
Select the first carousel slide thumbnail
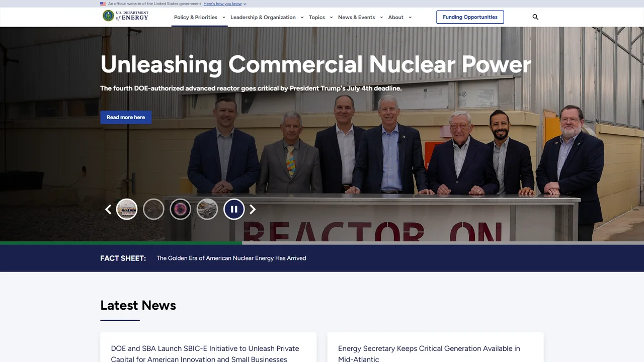click(x=127, y=209)
